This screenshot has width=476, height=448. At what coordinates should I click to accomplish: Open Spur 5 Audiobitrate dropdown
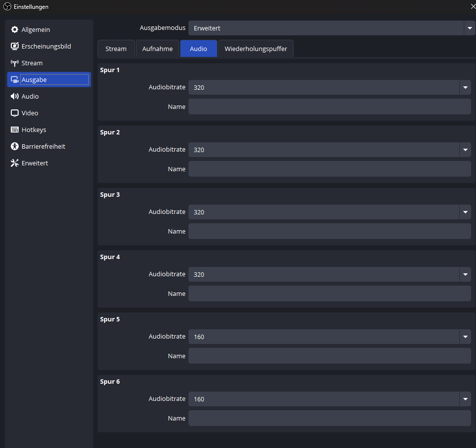[x=465, y=337]
